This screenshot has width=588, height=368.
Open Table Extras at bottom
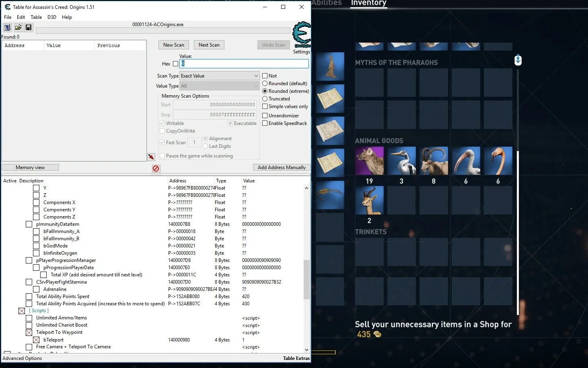296,358
